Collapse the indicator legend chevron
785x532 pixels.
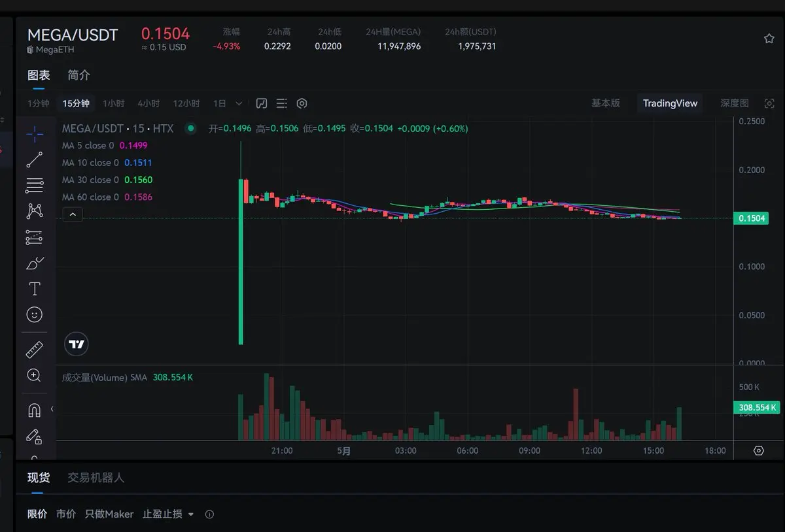pyautogui.click(x=73, y=214)
